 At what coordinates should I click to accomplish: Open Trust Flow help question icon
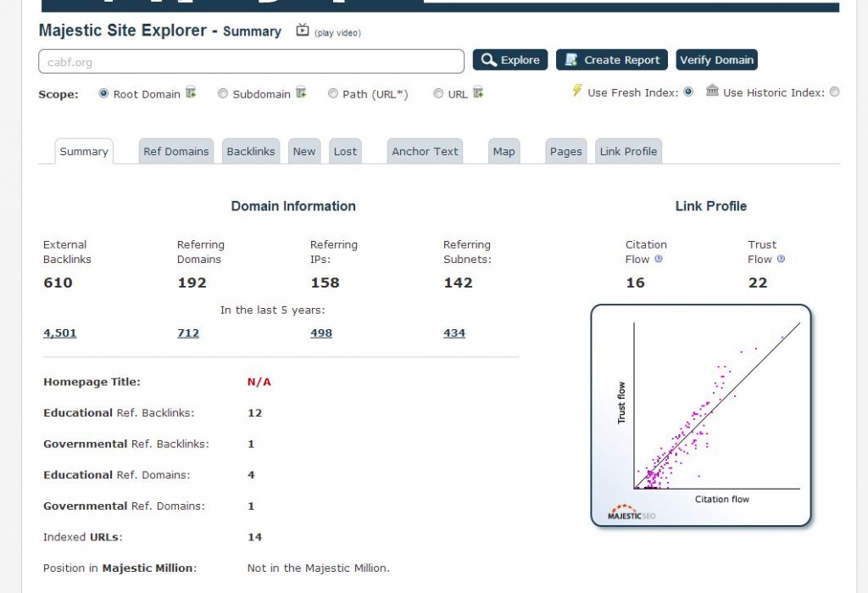click(781, 259)
